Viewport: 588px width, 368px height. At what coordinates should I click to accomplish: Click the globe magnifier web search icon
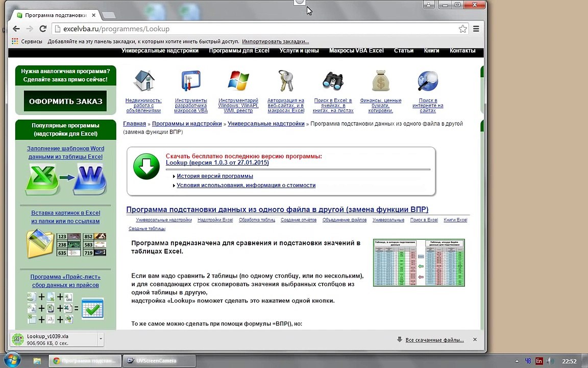pyautogui.click(x=428, y=81)
